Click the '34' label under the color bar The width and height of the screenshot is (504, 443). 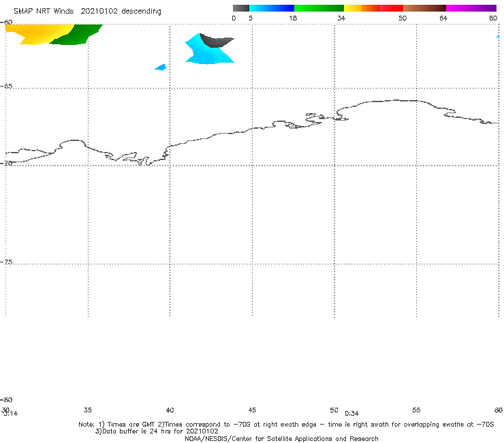[341, 18]
